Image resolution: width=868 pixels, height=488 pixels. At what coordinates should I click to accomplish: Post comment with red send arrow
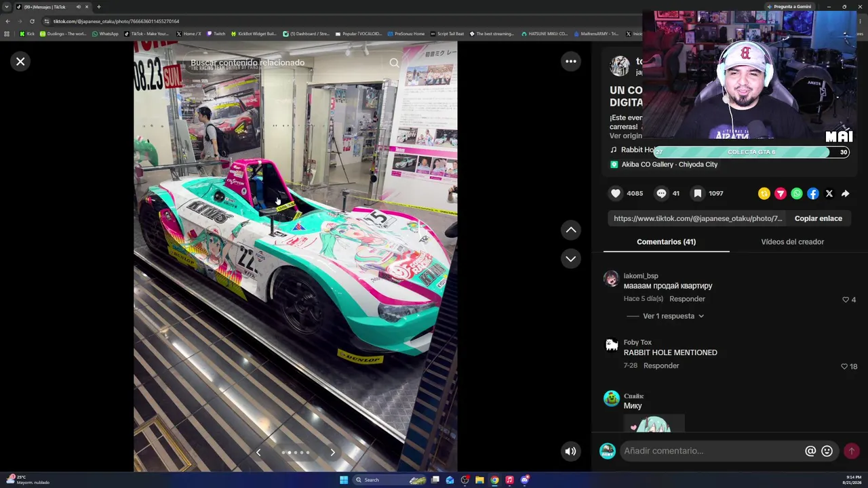852,451
